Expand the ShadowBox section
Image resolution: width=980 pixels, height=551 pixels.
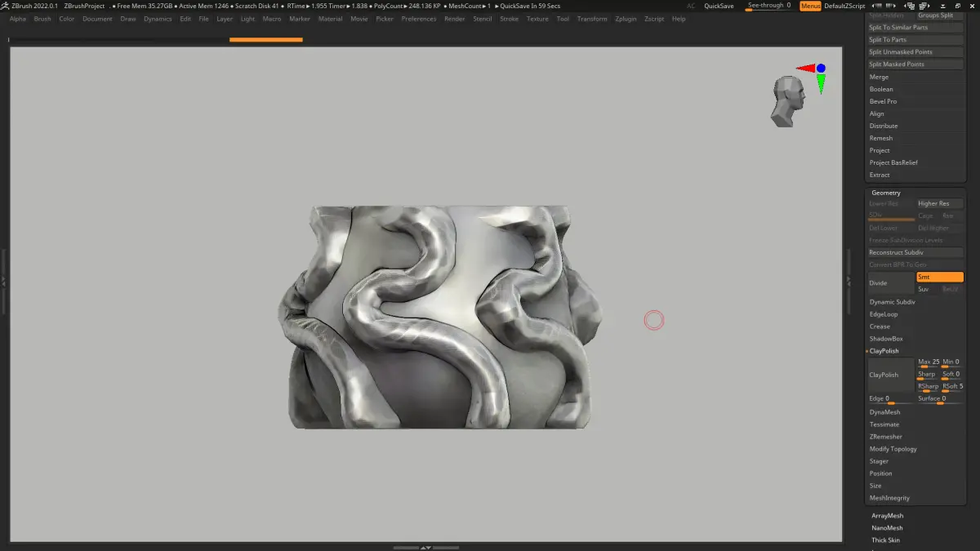click(886, 339)
